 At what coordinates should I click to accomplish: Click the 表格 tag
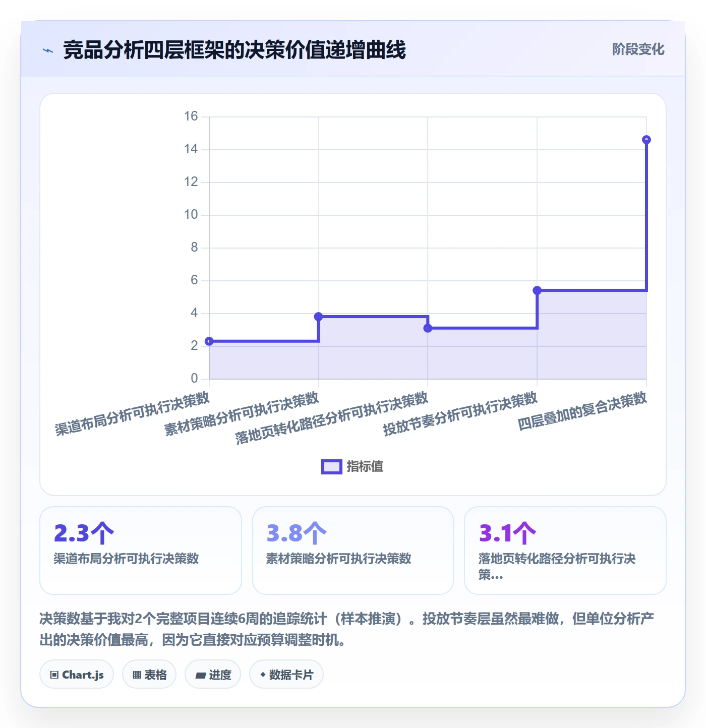click(x=149, y=675)
